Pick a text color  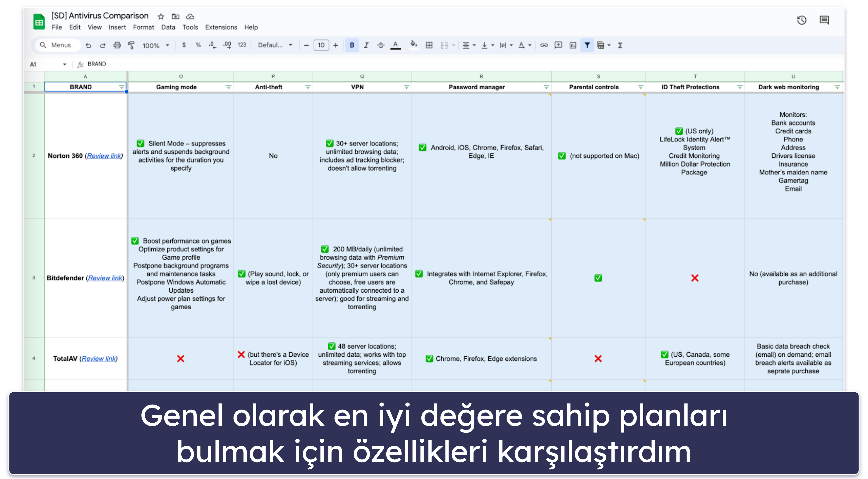coord(396,45)
